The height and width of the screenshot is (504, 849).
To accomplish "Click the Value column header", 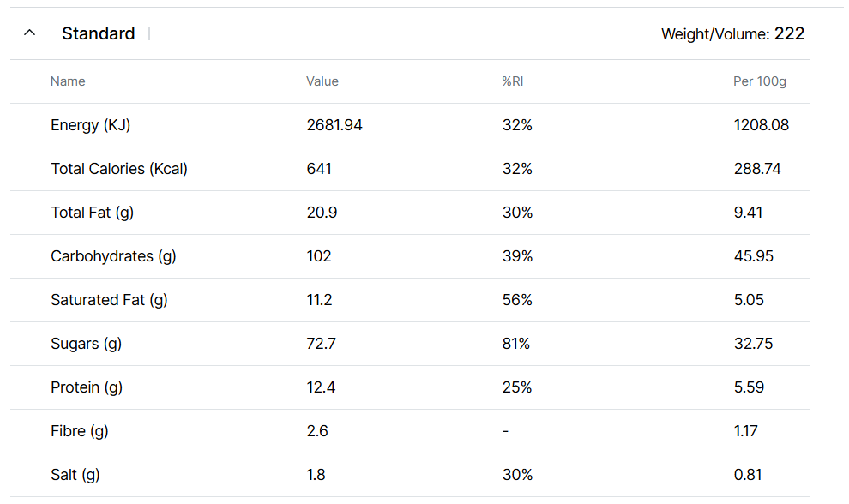I will (322, 81).
